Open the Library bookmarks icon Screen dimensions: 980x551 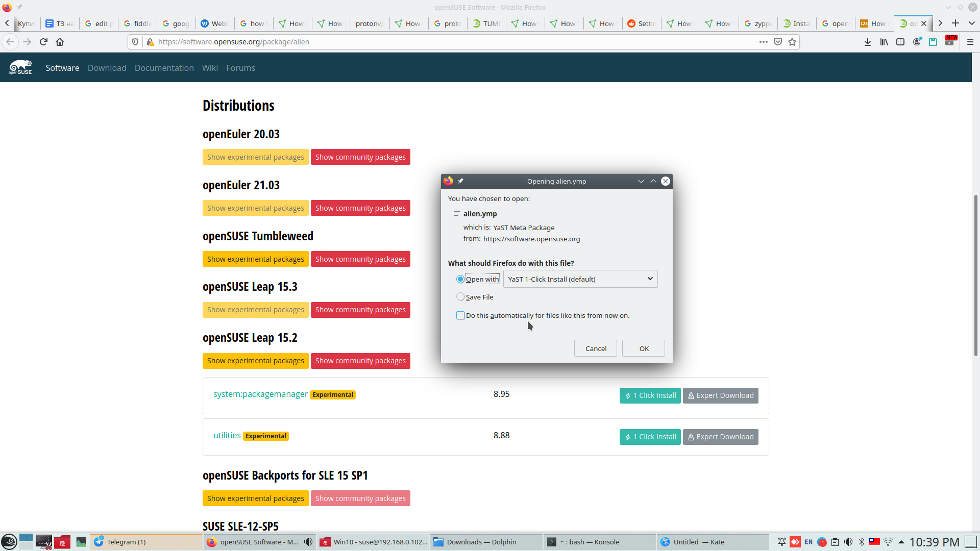click(884, 42)
